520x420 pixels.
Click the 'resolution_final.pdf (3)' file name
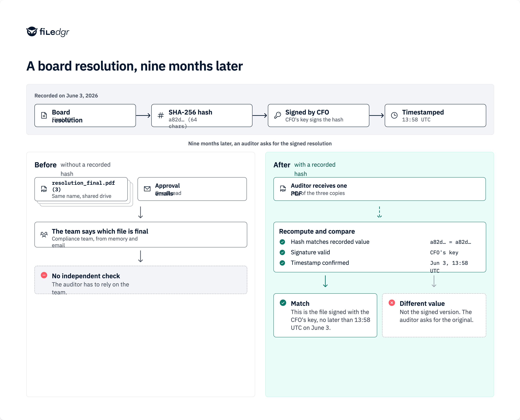pyautogui.click(x=83, y=186)
